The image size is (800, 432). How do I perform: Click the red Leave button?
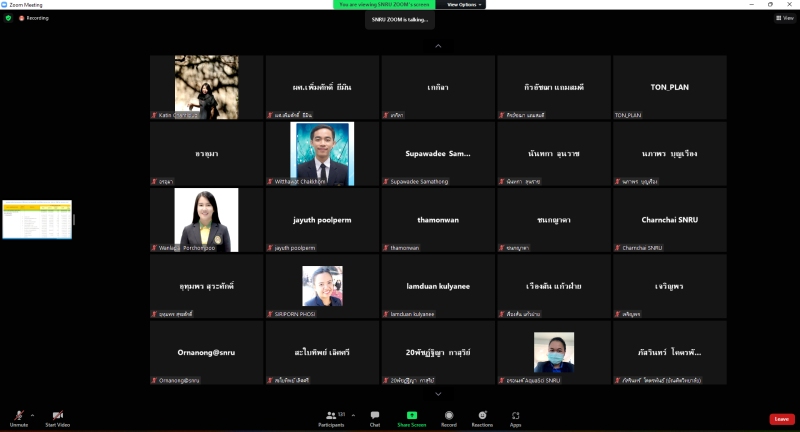(781, 419)
